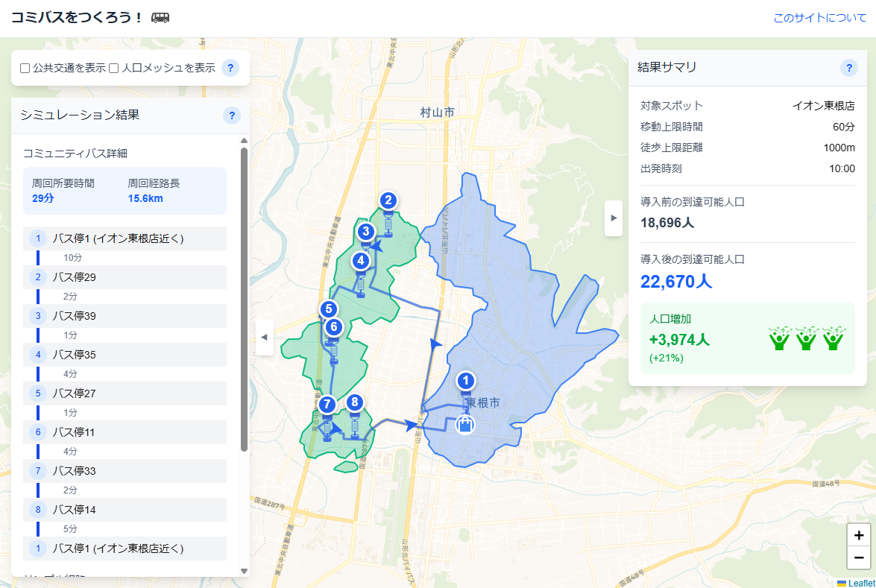Click bus stop marker 3 on map
876x588 pixels.
365,231
